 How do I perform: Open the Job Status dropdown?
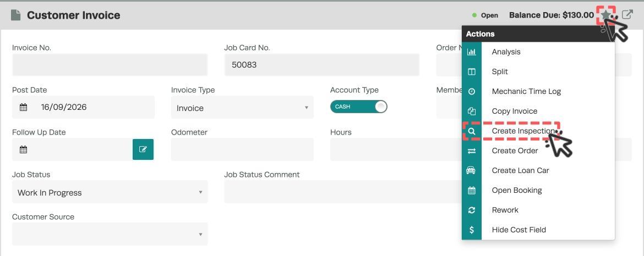110,192
